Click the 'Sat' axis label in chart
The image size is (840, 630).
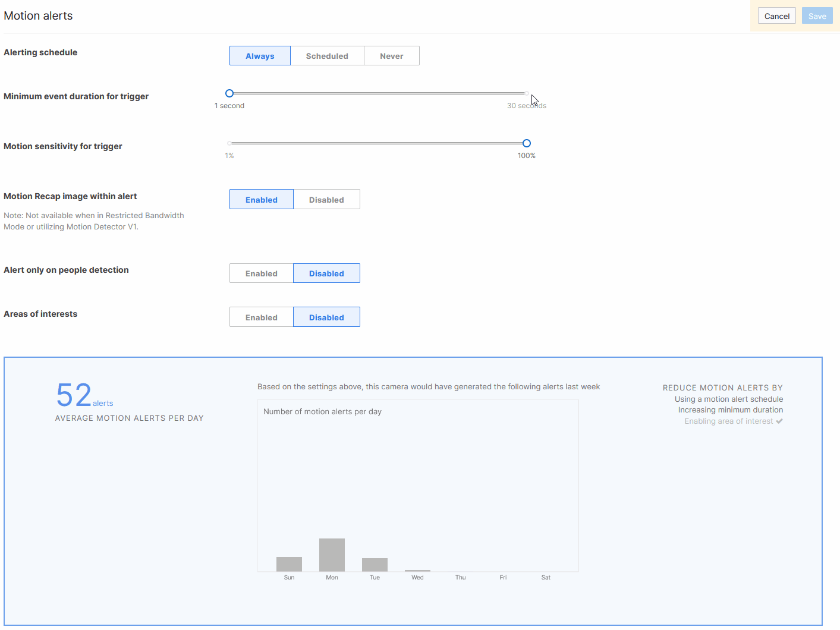coord(546,578)
